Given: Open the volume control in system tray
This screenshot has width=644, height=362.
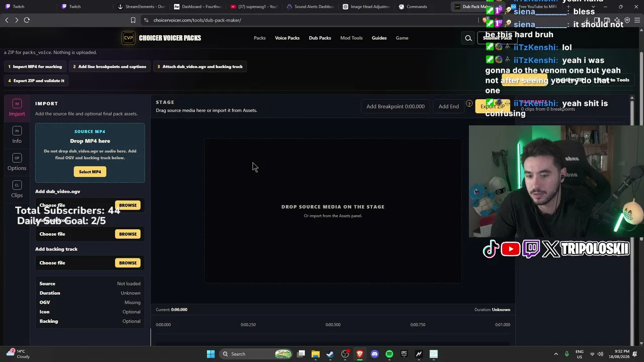Looking at the screenshot, I should (x=600, y=354).
